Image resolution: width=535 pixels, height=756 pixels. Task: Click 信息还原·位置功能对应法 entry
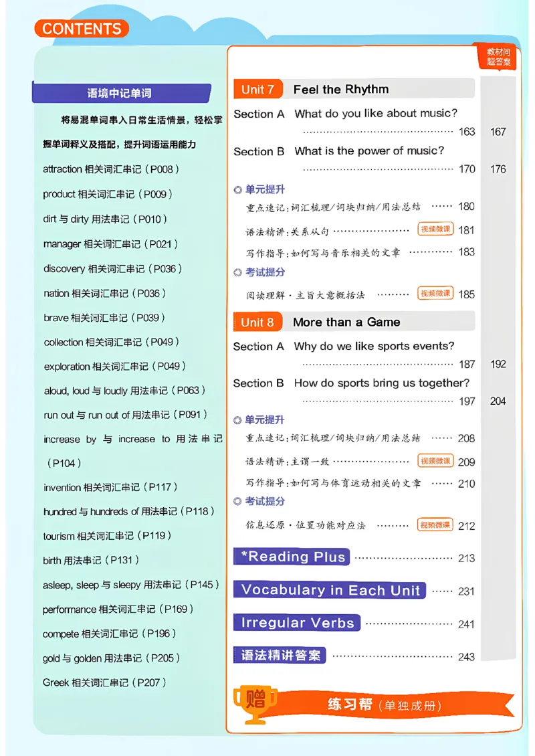pos(306,525)
